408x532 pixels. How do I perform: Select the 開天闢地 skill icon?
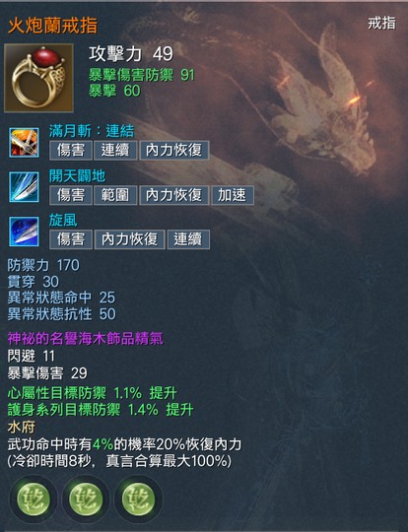pyautogui.click(x=24, y=187)
